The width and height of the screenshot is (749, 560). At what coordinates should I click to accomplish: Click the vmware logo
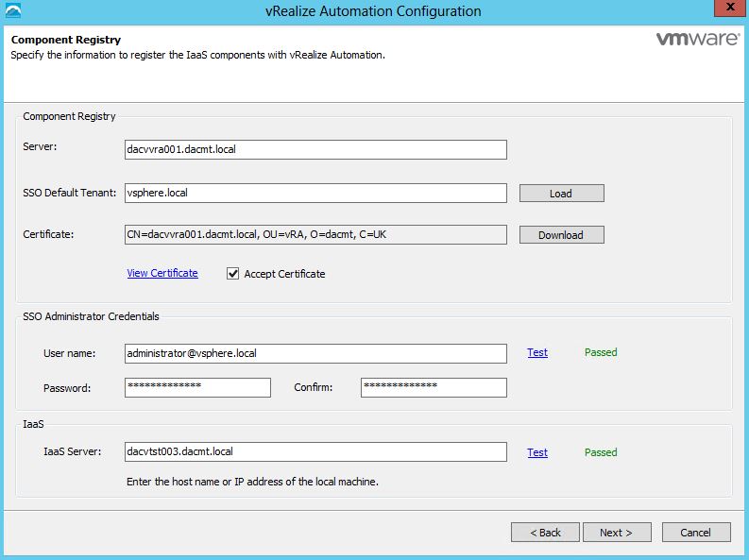(697, 39)
